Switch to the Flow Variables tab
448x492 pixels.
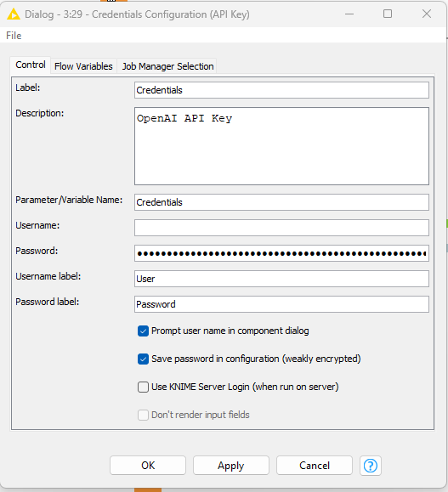(83, 66)
